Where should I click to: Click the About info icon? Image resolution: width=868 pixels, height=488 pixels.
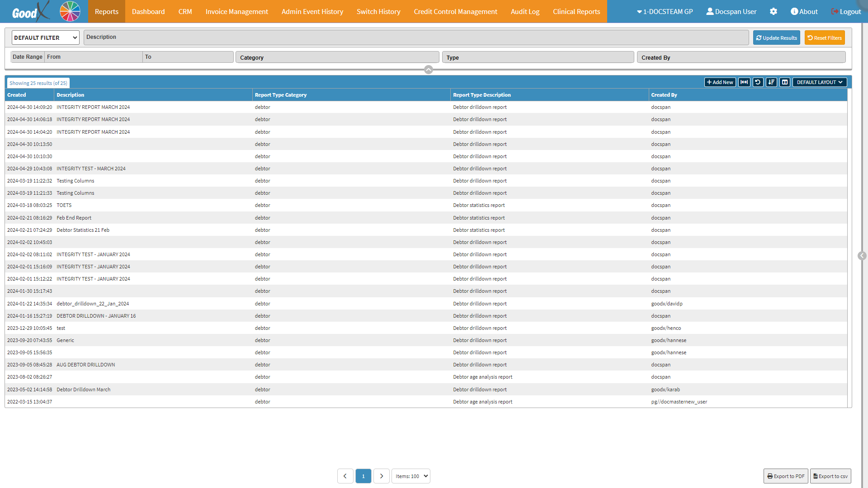pos(794,11)
